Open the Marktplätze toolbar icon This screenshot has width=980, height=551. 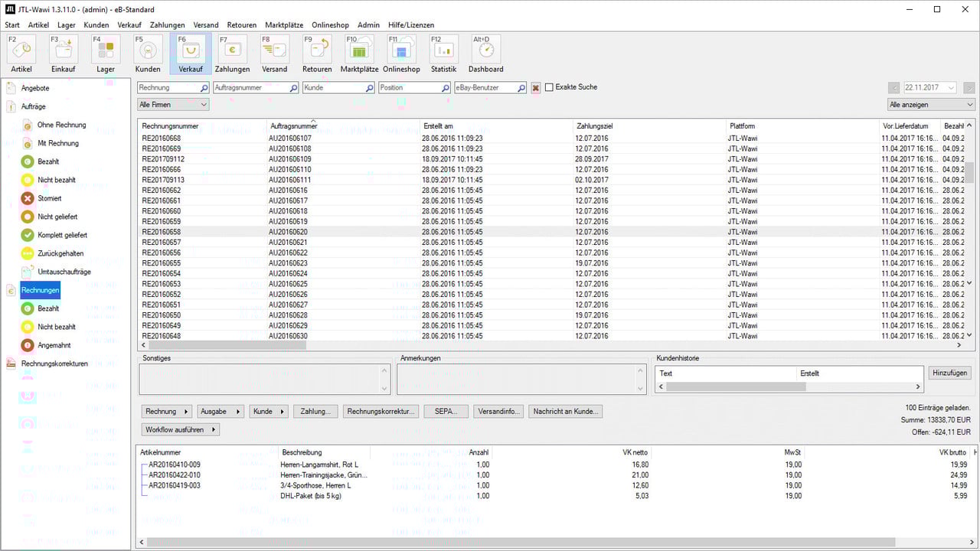click(x=359, y=54)
